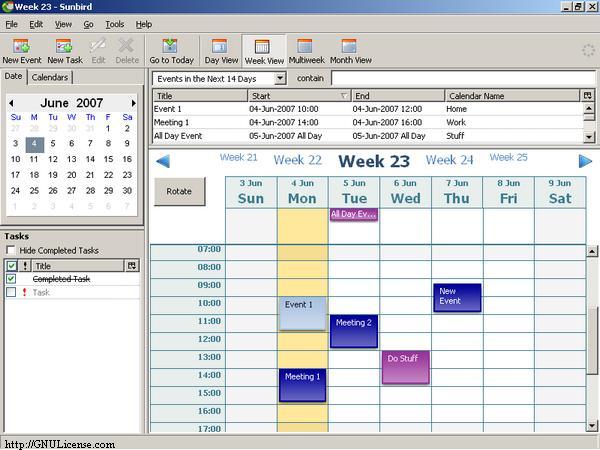Open the Go menu

(x=88, y=24)
